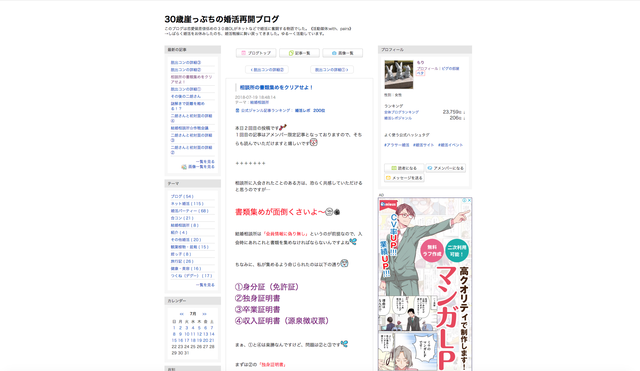This screenshot has height=371, width=640.
Task: Select theme 紹介 (4)
Action: coord(179,233)
